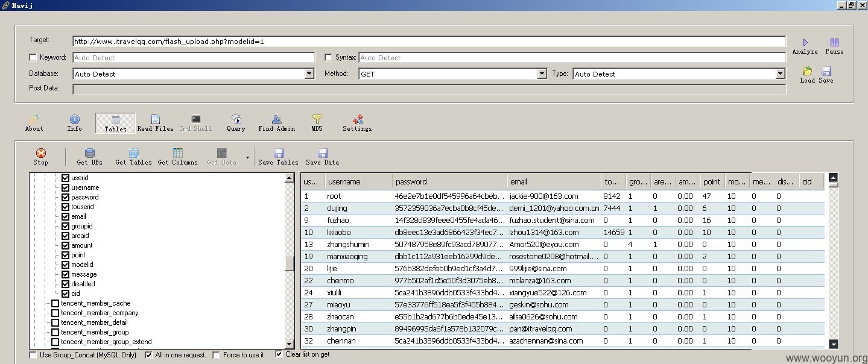Click the Syntax input field

click(x=572, y=58)
